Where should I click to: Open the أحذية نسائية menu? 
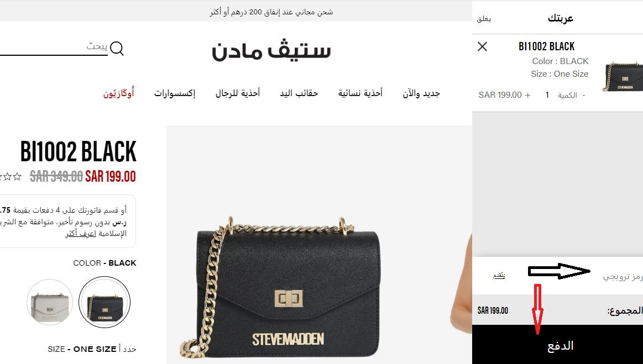tap(360, 93)
